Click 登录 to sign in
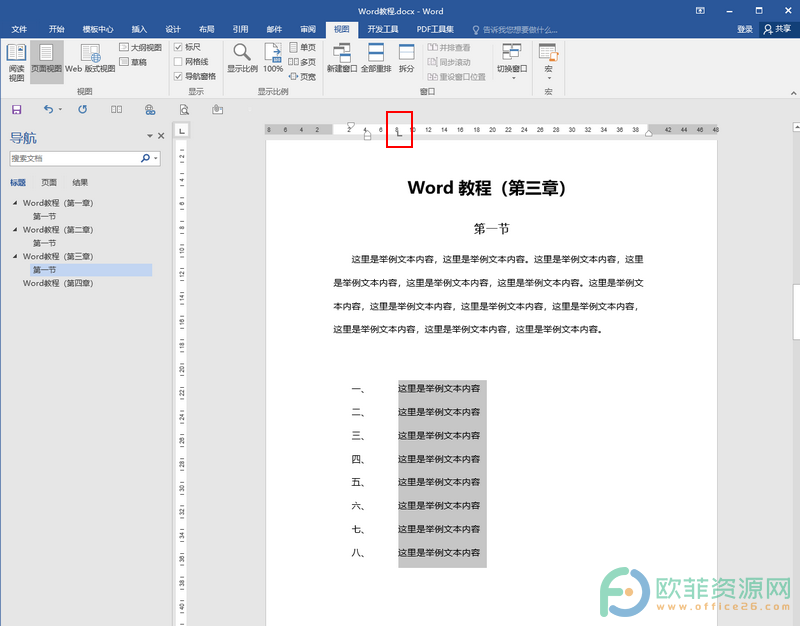Image resolution: width=800 pixels, height=626 pixels. [745, 29]
